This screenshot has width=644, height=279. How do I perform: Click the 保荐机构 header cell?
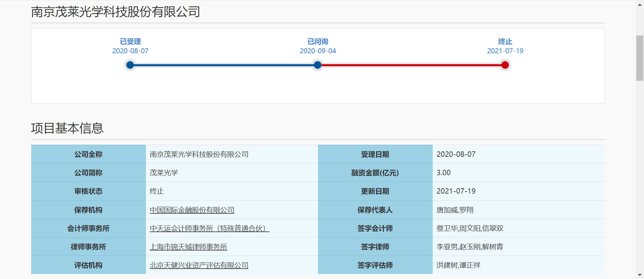[89, 210]
